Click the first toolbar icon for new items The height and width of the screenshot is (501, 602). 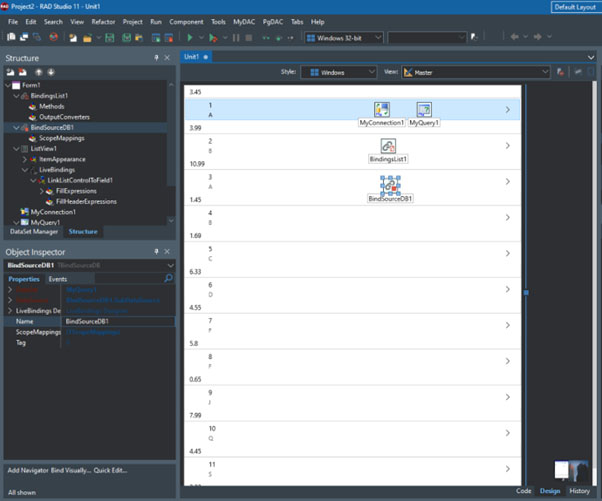11,37
